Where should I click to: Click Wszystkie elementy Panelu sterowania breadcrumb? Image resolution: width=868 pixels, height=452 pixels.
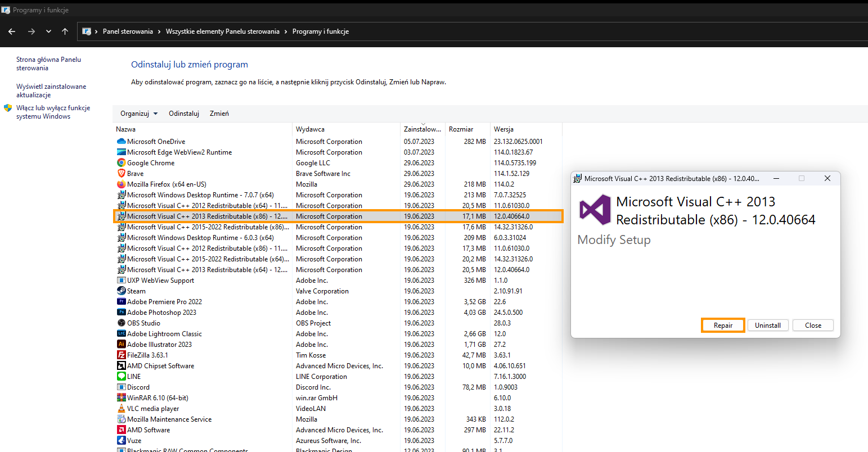click(x=222, y=31)
